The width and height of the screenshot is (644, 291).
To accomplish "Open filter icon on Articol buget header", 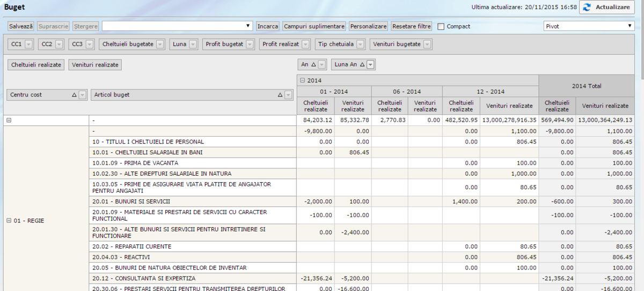I will pyautogui.click(x=289, y=95).
